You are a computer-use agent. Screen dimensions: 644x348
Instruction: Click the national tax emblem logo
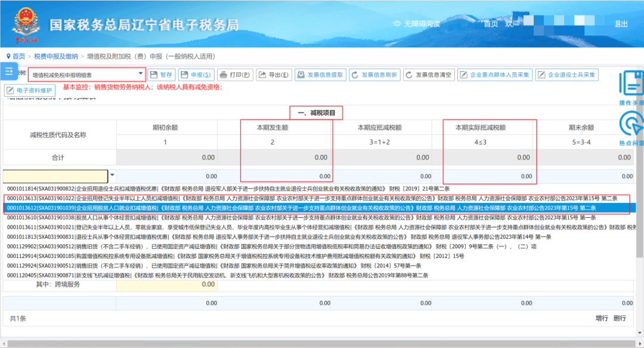tap(26, 24)
